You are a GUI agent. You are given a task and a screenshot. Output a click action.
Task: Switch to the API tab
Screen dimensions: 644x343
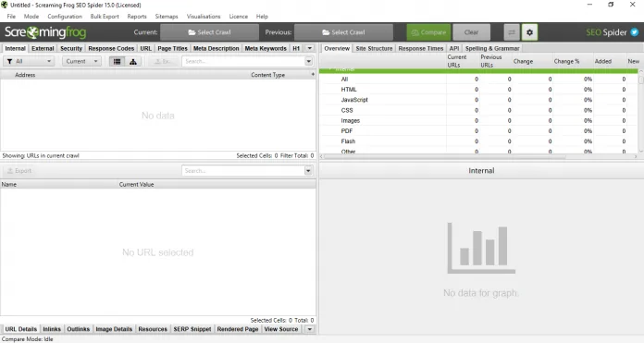pos(454,48)
